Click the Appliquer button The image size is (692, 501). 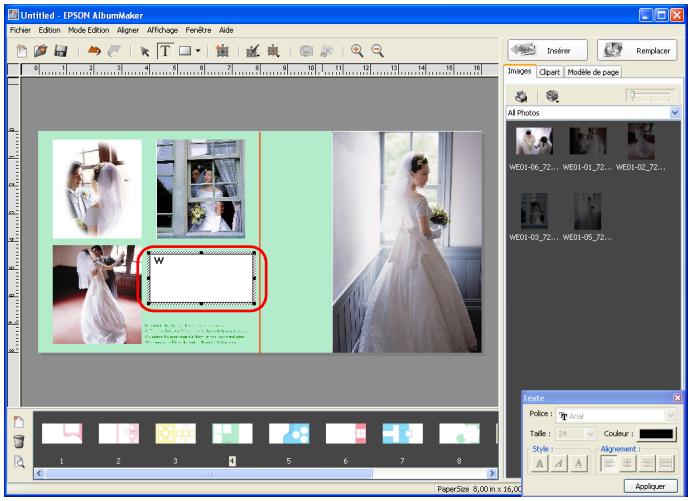[x=651, y=486]
